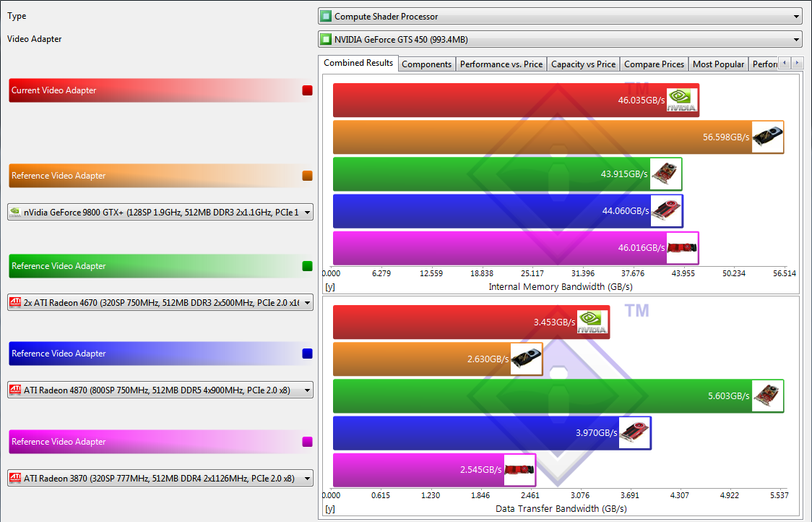Click the Internal Memory Bandwidth (GB/s) axis title

click(x=561, y=286)
